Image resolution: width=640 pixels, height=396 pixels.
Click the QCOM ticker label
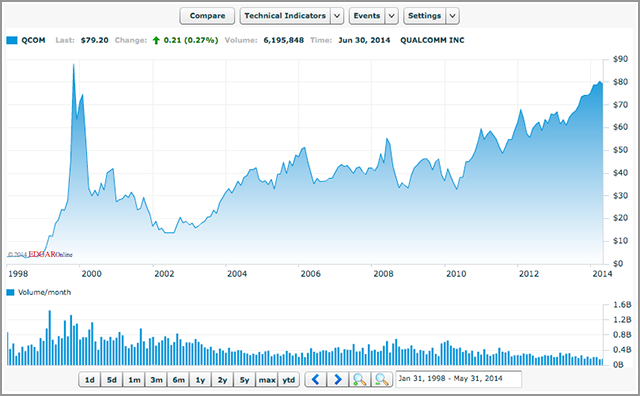[33, 40]
